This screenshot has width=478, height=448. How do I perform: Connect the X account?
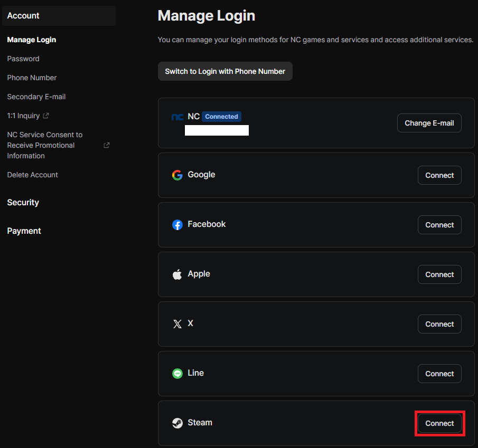pyautogui.click(x=439, y=324)
